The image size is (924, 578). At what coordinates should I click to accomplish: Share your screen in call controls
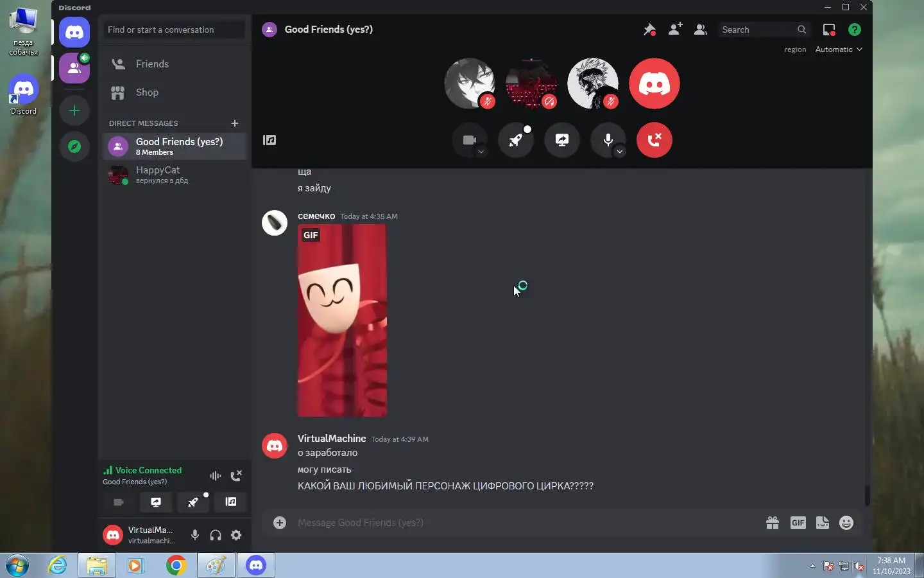(562, 140)
